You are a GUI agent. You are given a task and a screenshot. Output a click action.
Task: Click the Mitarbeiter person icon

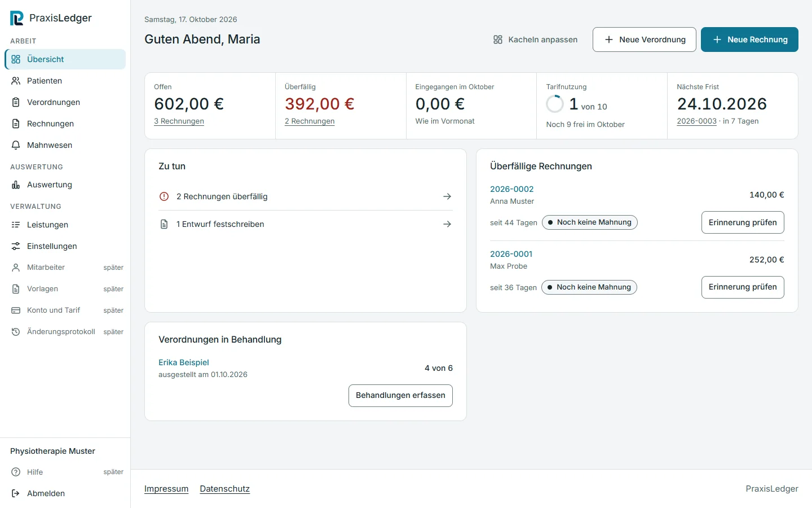click(x=16, y=268)
